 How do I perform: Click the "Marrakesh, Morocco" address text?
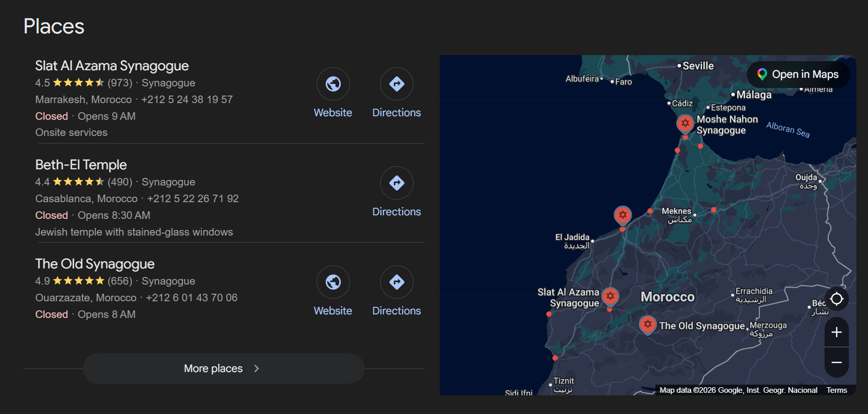point(83,100)
